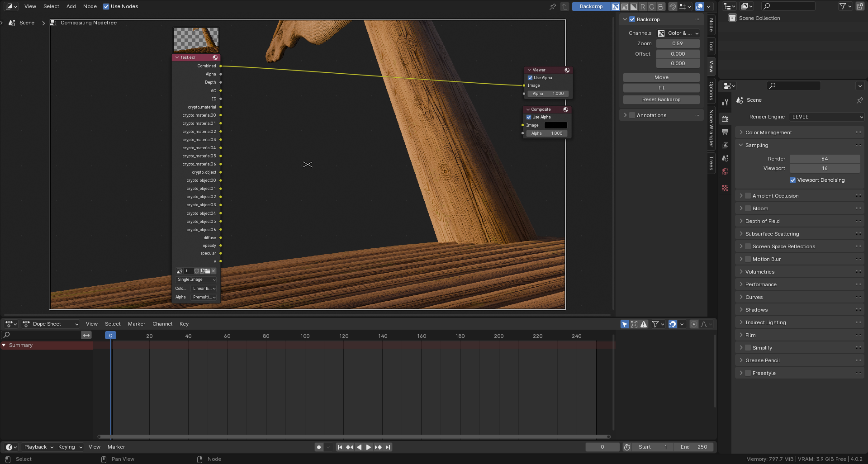Play the animation forward
868x464 pixels.
pyautogui.click(x=369, y=447)
